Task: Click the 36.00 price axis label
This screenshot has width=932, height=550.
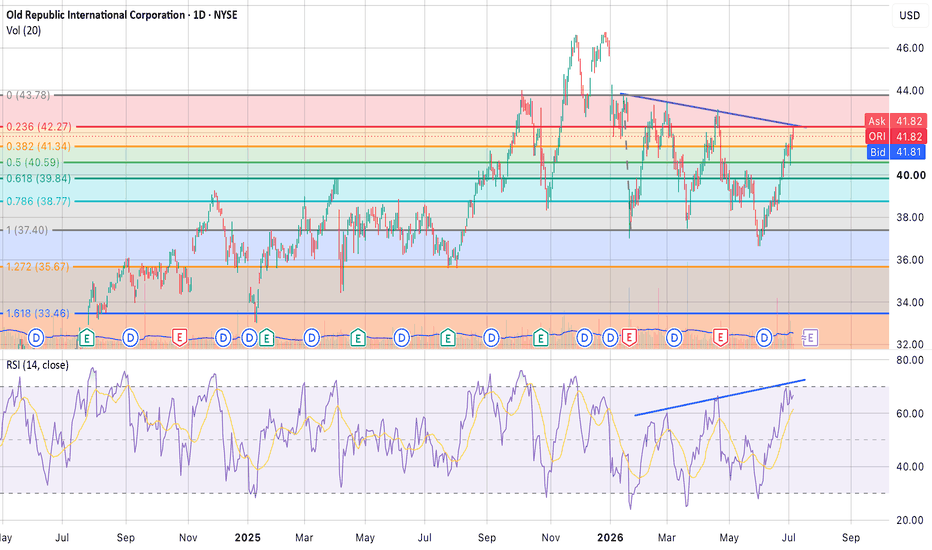Action: (910, 260)
